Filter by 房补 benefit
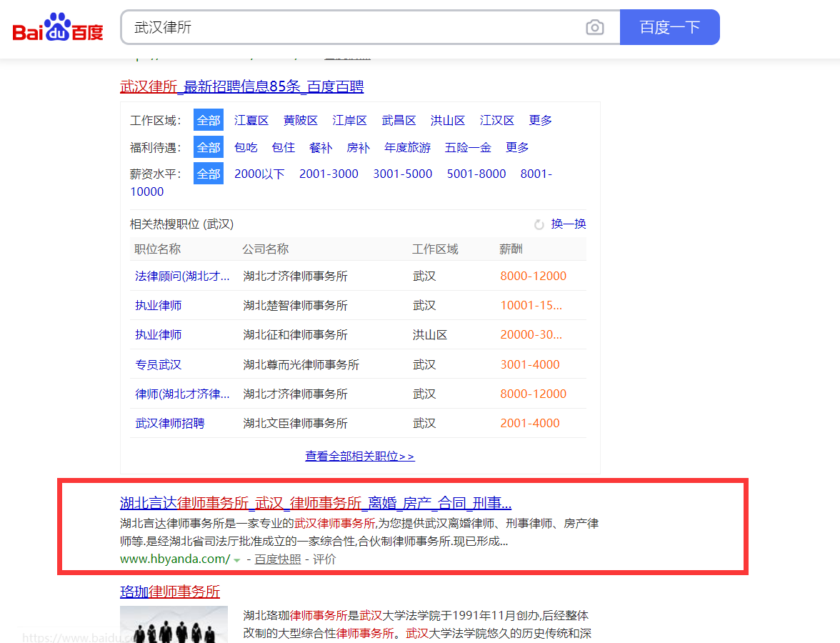The width and height of the screenshot is (840, 643). 359,147
